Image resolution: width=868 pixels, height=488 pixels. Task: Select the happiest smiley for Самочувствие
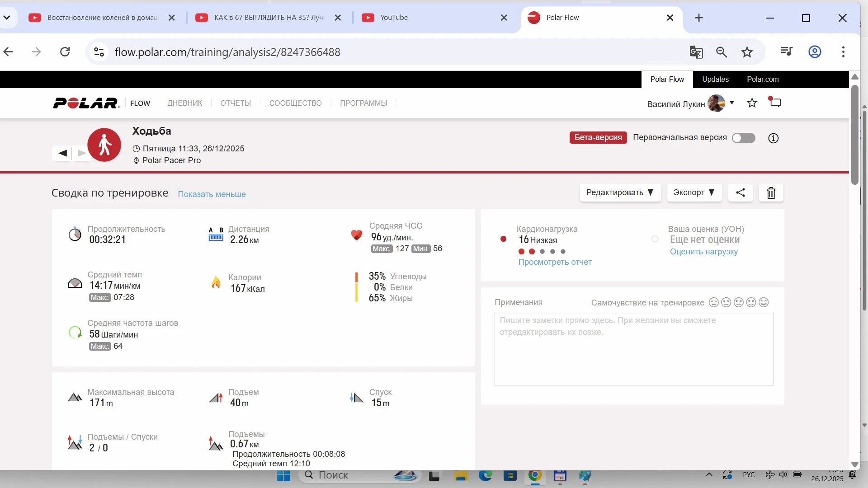[764, 302]
